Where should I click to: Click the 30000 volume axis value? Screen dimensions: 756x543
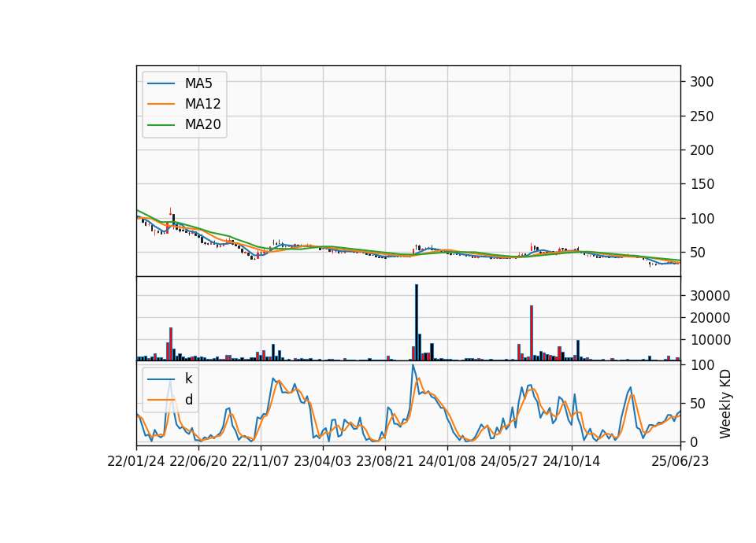pyautogui.click(x=710, y=296)
